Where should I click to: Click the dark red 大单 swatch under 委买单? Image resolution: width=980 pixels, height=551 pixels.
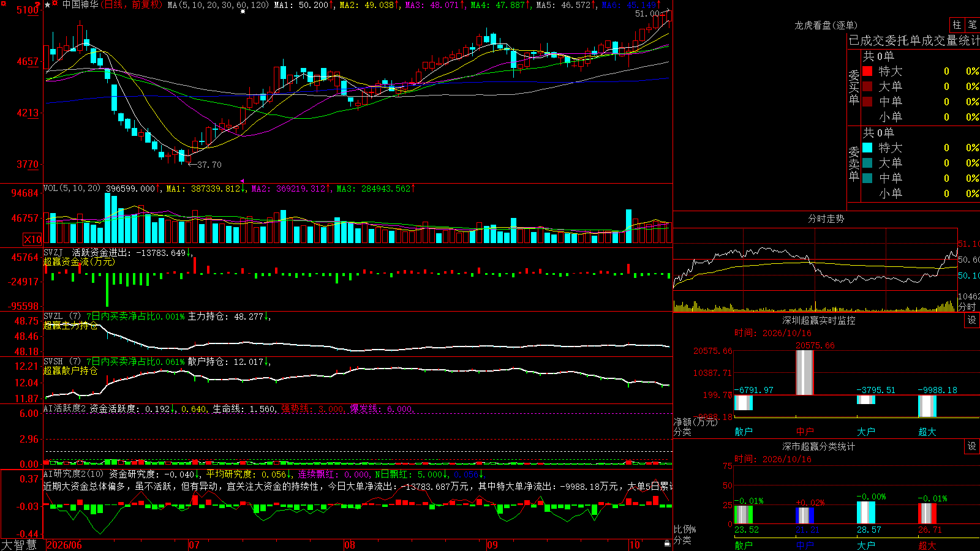click(867, 87)
